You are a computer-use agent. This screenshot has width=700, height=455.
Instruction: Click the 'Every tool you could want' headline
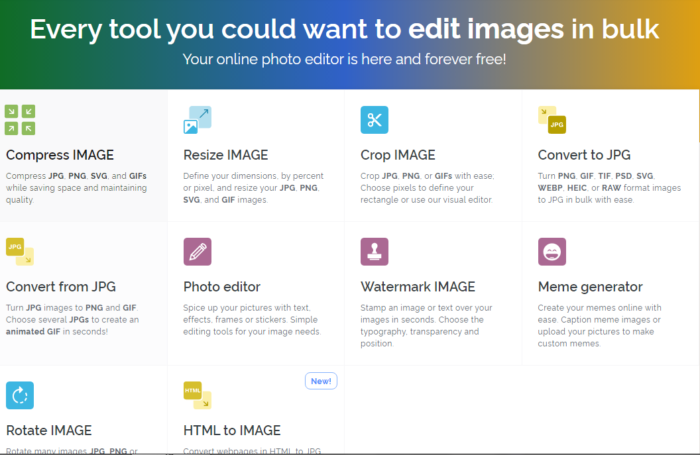(x=344, y=29)
